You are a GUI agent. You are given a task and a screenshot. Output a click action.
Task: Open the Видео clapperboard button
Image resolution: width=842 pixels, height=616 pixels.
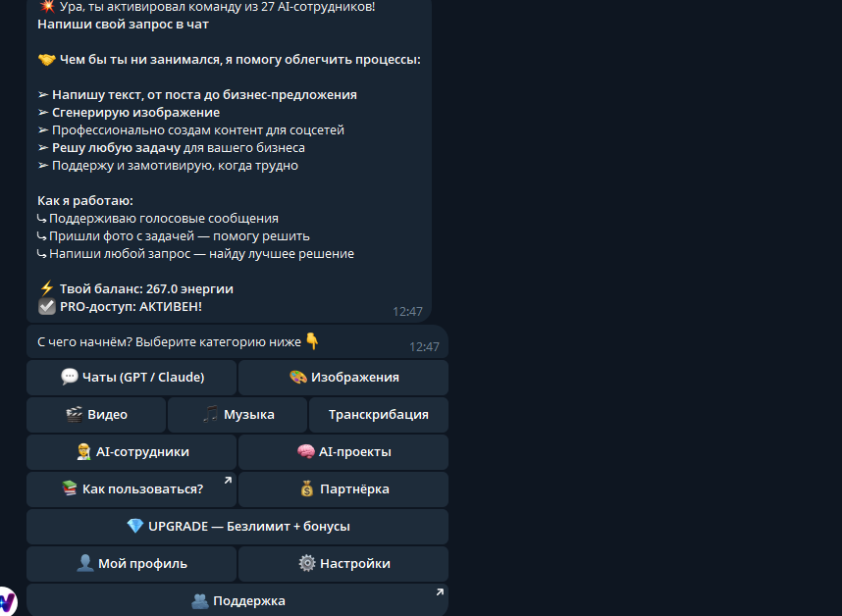click(96, 415)
